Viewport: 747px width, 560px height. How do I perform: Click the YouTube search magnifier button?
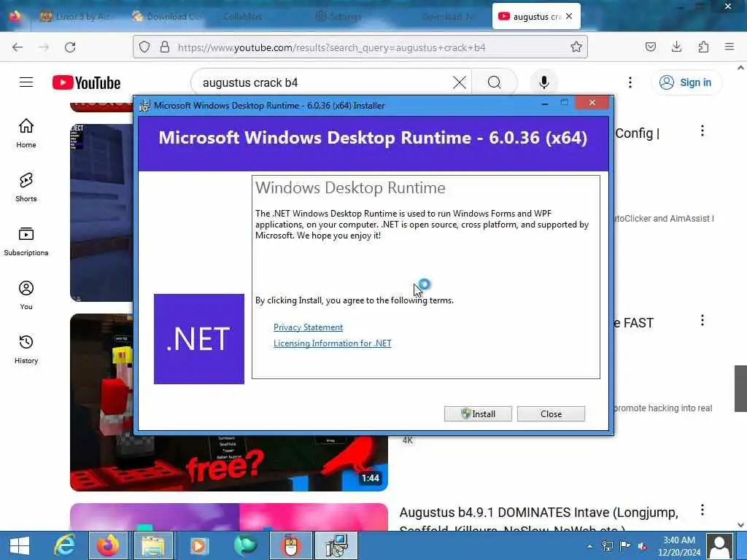(x=495, y=82)
